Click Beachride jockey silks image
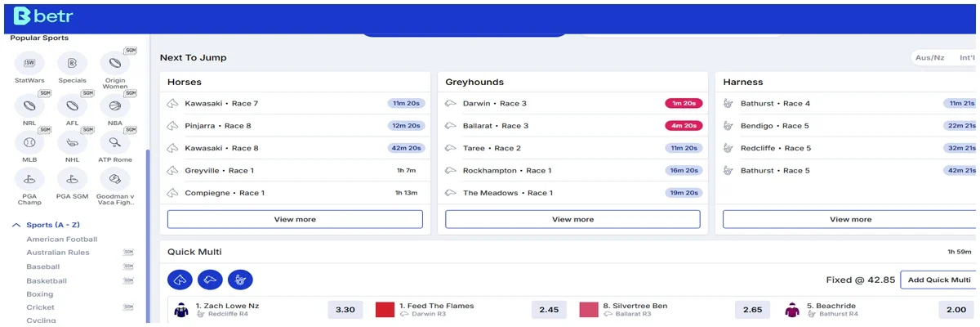 point(792,310)
